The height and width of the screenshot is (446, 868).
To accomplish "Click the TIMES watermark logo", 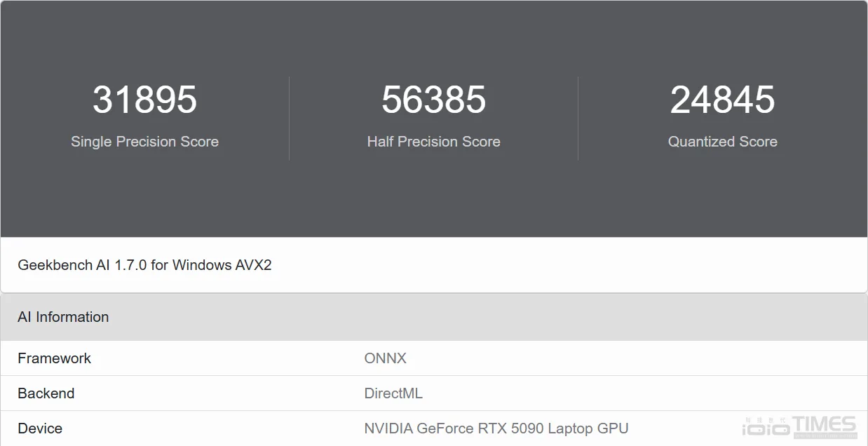I will coord(825,425).
